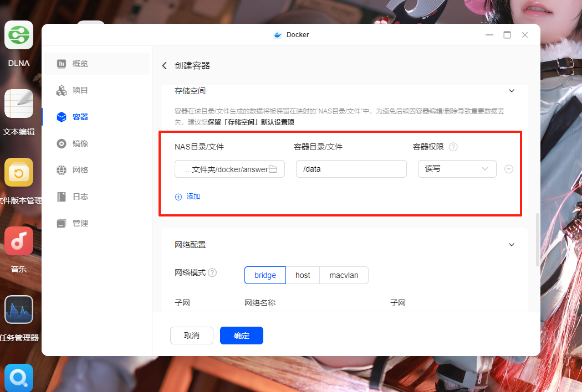Click the 管理 management icon in sidebar
The image size is (582, 392).
pos(61,223)
